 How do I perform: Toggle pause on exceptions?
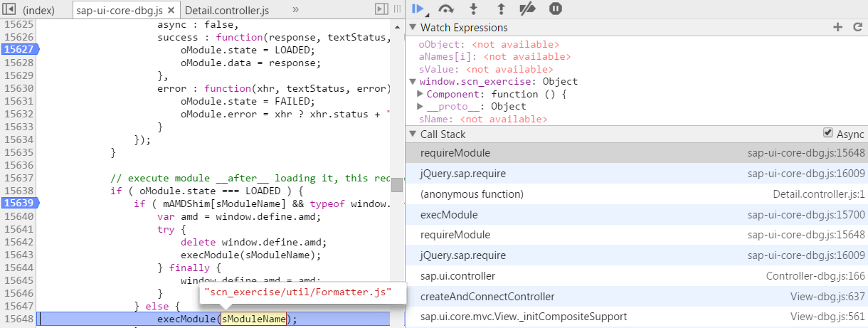point(556,9)
